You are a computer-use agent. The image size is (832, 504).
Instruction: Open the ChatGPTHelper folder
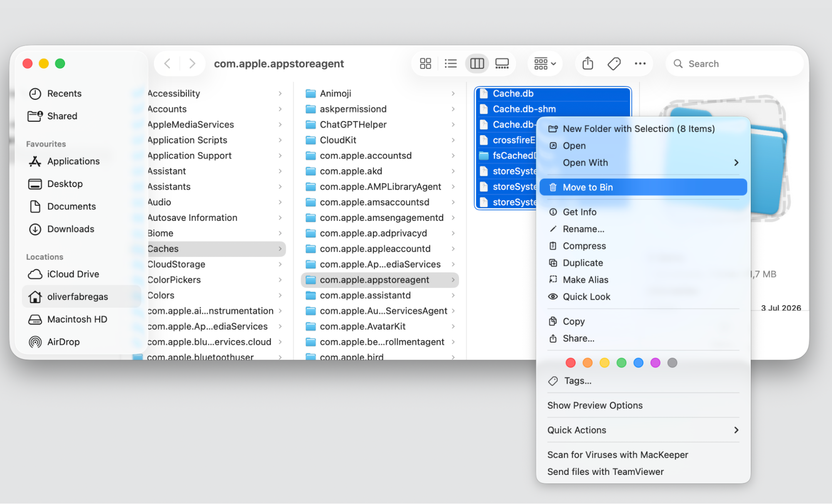[x=380, y=125]
